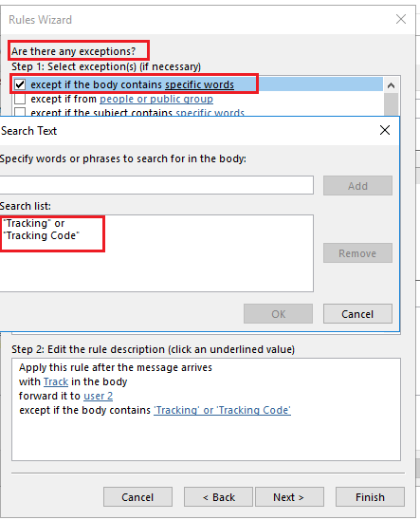This screenshot has height=520, width=420.
Task: Proceed with the Next button
Action: (x=289, y=497)
